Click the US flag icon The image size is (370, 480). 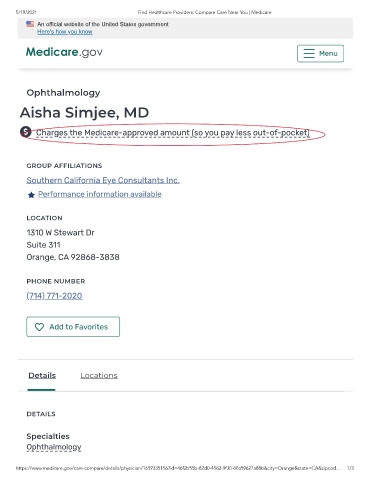[x=30, y=24]
